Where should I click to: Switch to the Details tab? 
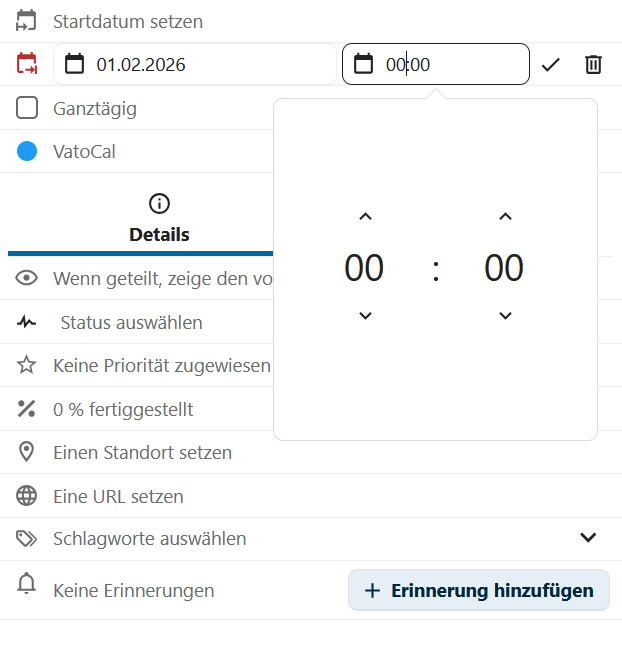click(159, 219)
